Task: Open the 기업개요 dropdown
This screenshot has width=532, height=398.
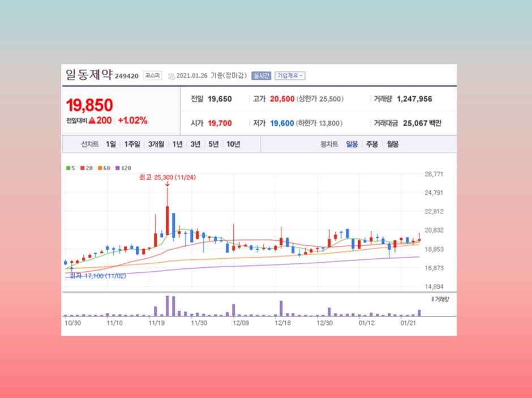Action: [290, 76]
